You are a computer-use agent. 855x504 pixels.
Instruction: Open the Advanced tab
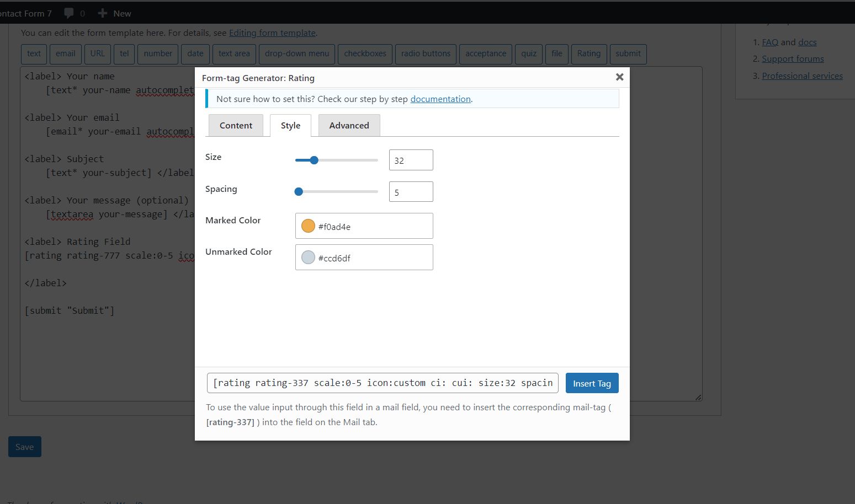coord(349,126)
